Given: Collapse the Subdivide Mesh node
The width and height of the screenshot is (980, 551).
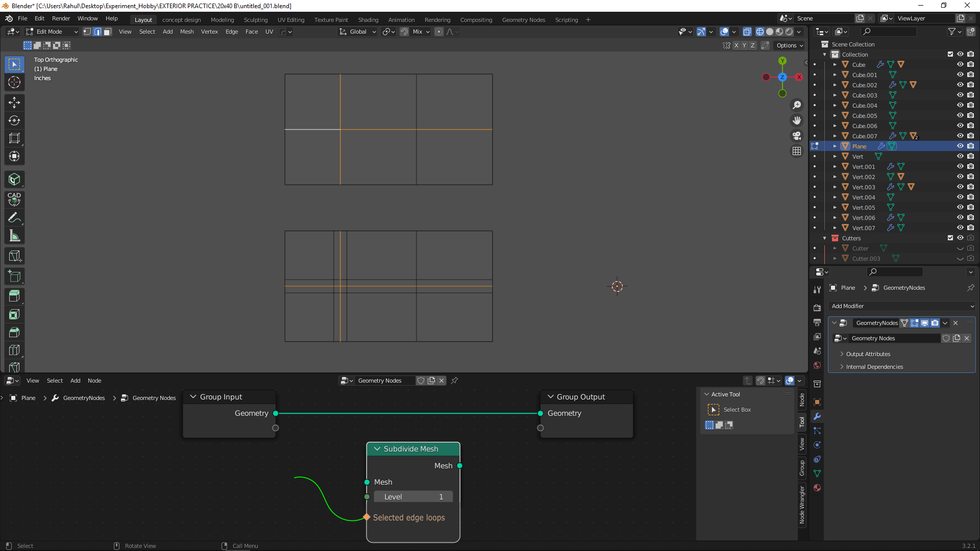Looking at the screenshot, I should click(x=377, y=449).
